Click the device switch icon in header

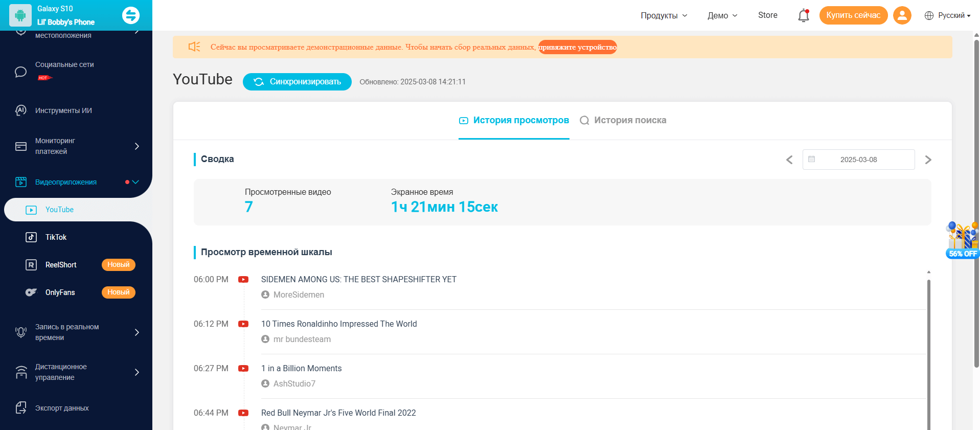[x=131, y=15]
